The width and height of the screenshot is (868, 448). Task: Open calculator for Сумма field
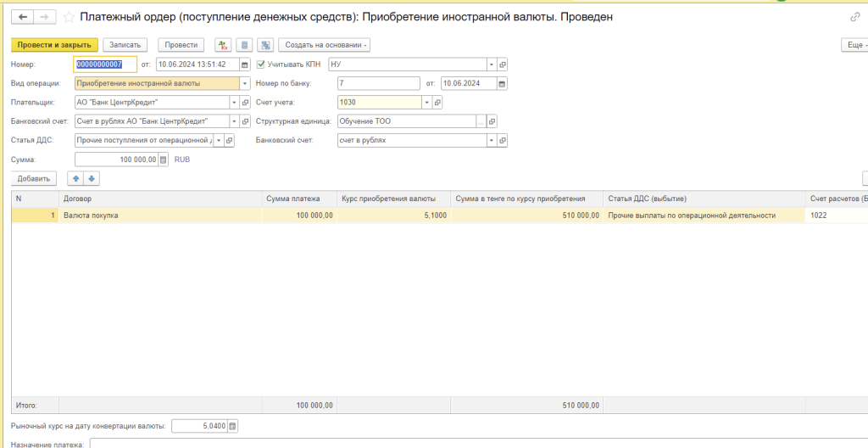click(x=164, y=159)
